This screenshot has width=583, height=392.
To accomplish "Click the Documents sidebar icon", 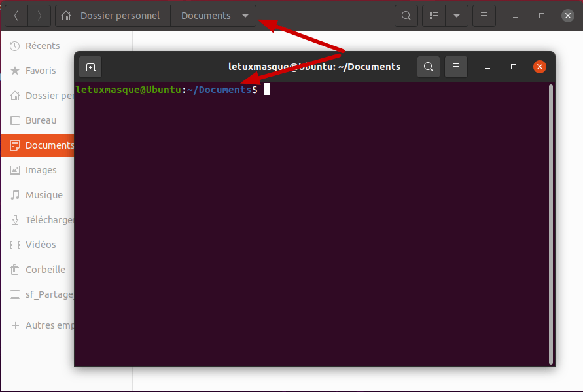I will 15,145.
